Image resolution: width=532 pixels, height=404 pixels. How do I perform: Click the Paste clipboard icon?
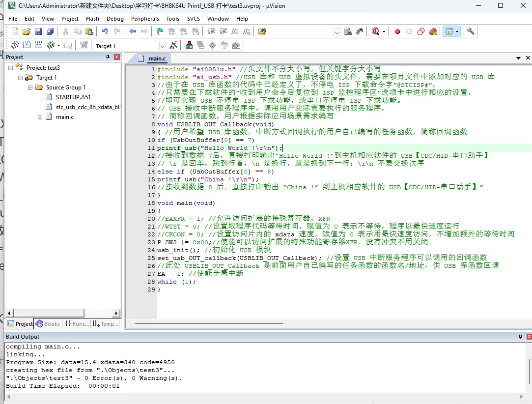point(89,31)
